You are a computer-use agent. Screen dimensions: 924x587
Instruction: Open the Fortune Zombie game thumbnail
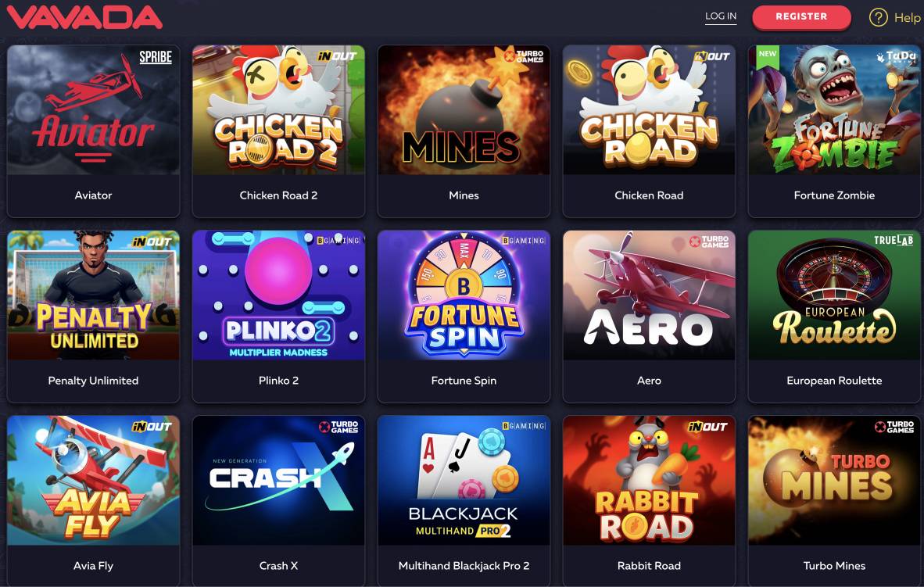pyautogui.click(x=834, y=109)
